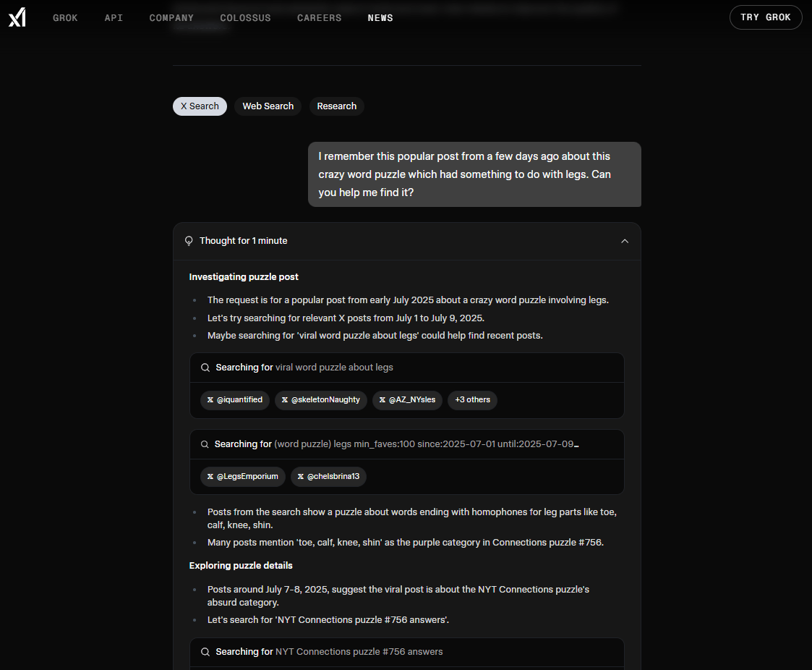
Task: Click the X icon on the @skeletonNaughty chip
Action: click(x=285, y=400)
